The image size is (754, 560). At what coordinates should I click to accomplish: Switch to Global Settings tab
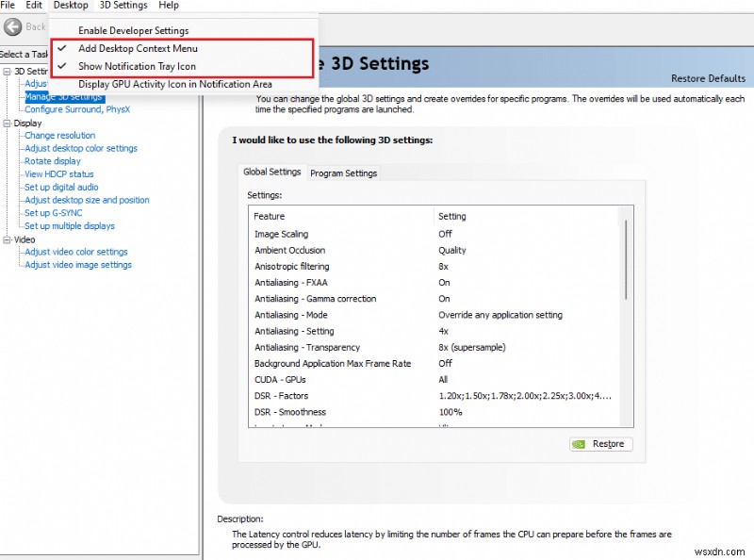click(271, 172)
